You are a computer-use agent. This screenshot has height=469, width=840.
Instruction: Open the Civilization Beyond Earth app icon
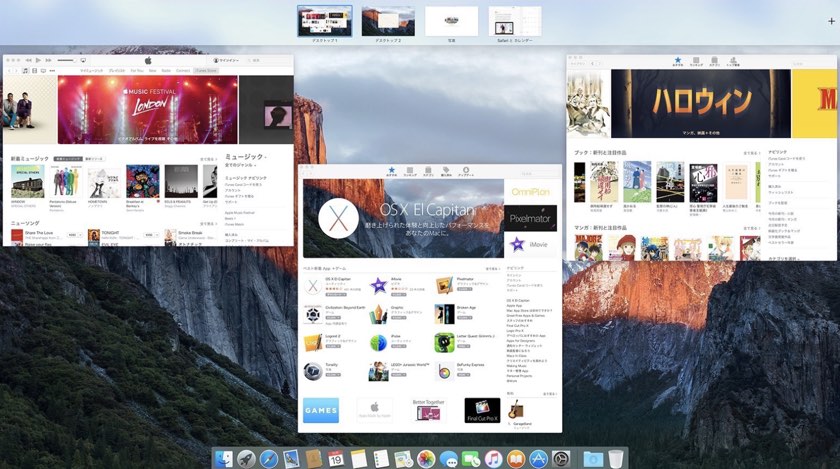(313, 315)
